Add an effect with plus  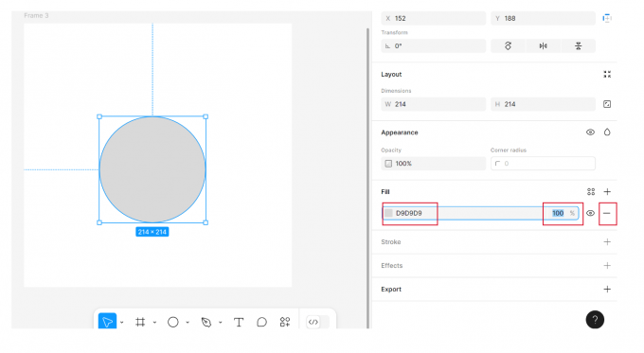[x=607, y=266]
